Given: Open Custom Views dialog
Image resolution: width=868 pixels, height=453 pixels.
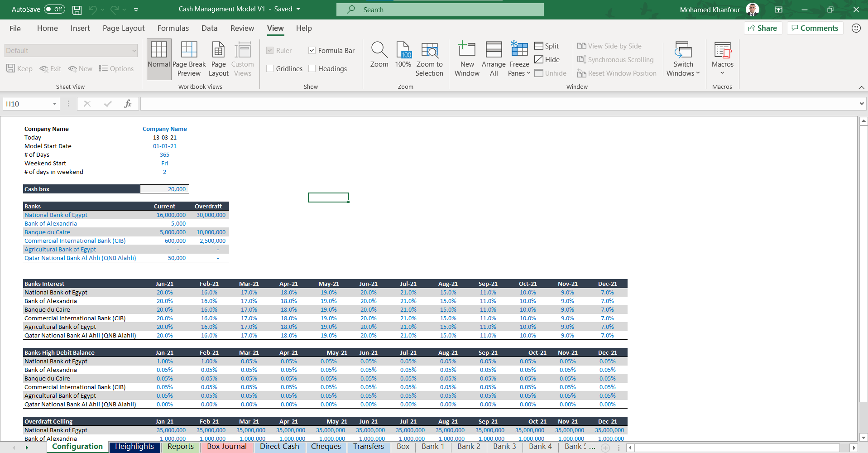Looking at the screenshot, I should (243, 60).
